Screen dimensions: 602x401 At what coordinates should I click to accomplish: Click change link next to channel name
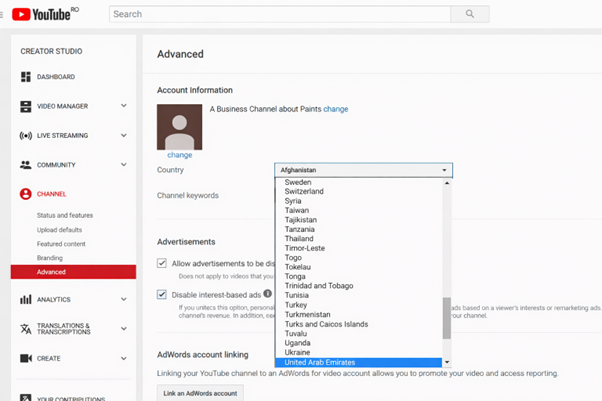(336, 109)
